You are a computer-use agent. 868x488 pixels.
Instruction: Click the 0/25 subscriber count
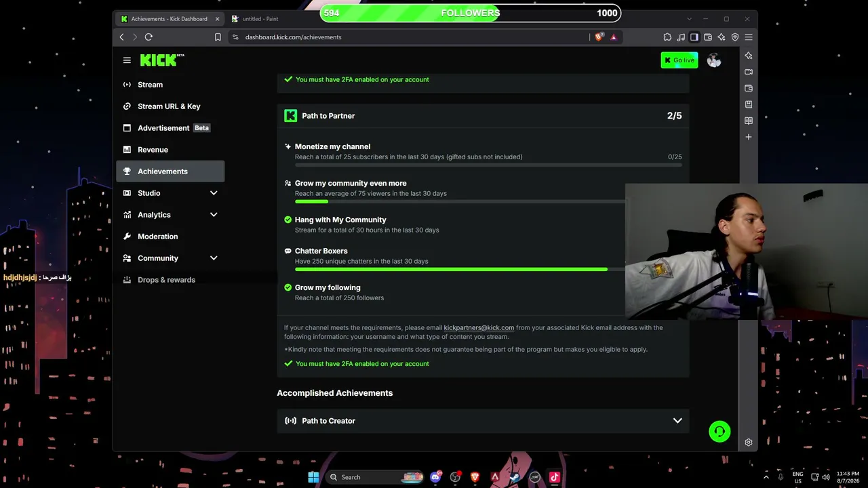coord(675,157)
